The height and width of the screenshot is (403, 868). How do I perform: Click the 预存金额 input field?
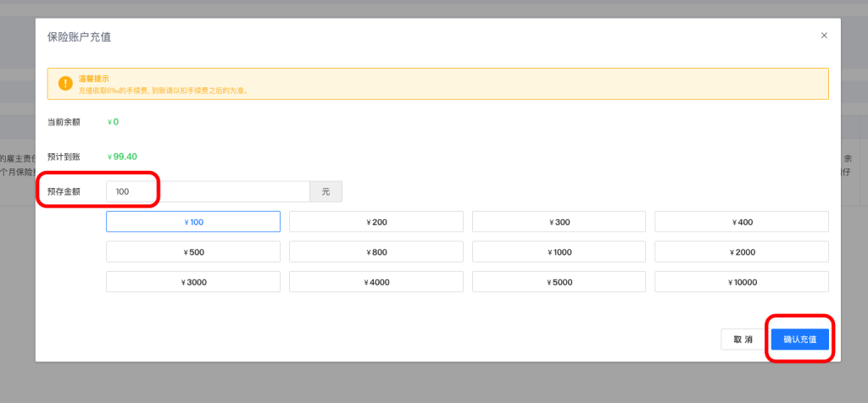pyautogui.click(x=208, y=192)
